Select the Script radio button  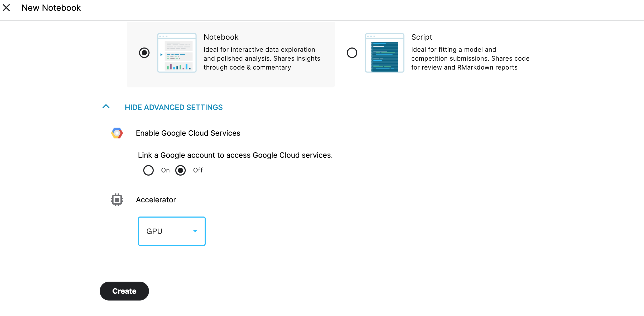(352, 53)
